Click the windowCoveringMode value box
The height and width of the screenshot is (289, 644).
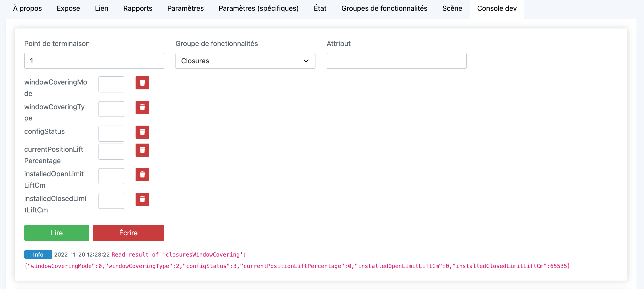pyautogui.click(x=111, y=84)
